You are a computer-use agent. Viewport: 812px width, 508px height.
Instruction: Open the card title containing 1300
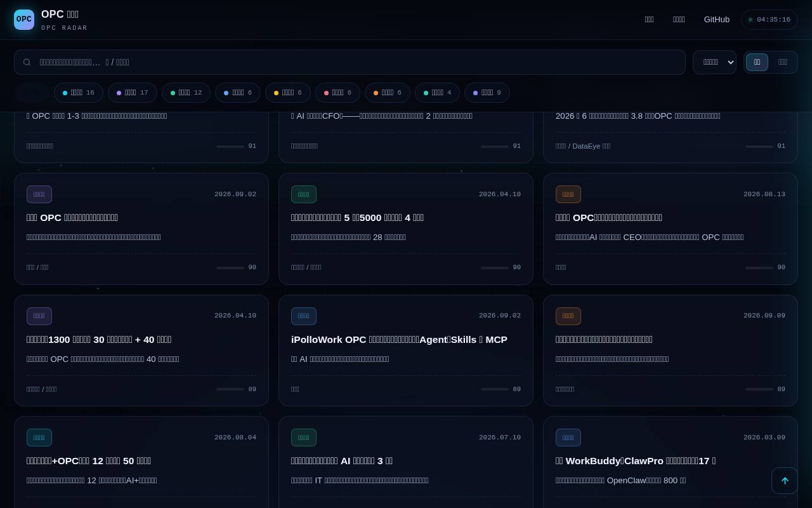coord(99,340)
